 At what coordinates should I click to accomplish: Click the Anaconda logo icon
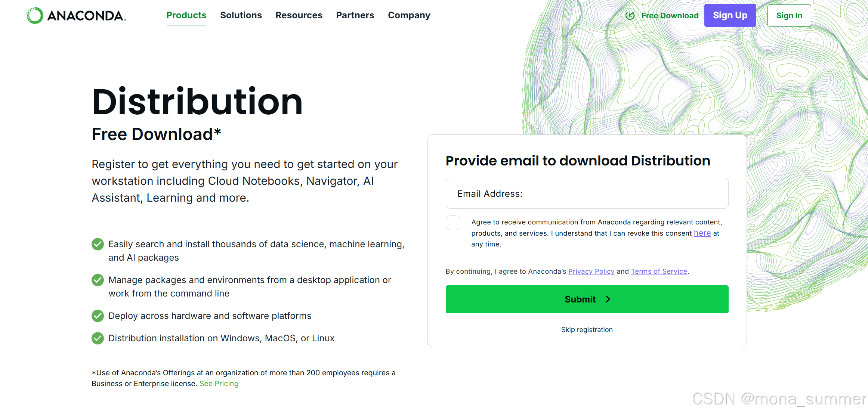click(x=35, y=15)
